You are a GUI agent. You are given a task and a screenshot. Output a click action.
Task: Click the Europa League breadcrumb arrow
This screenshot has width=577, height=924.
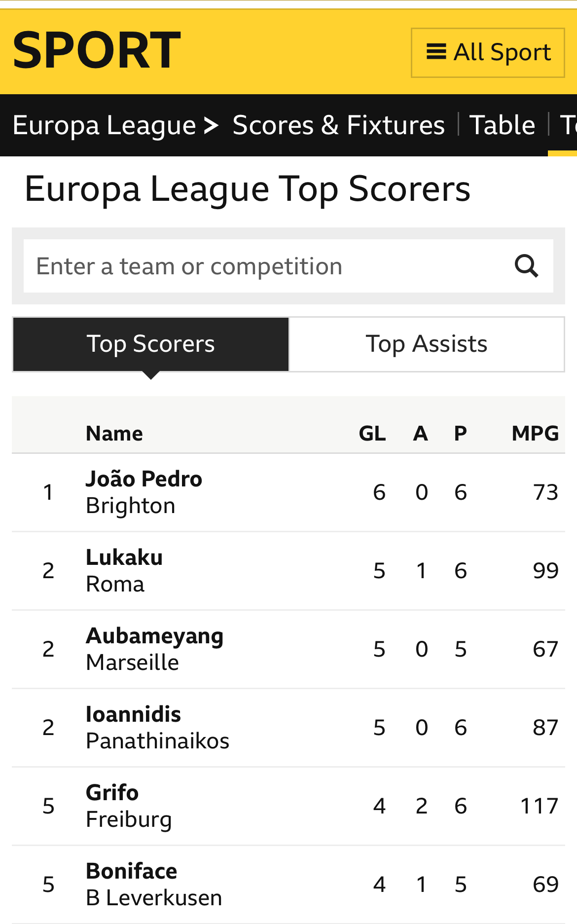[211, 125]
